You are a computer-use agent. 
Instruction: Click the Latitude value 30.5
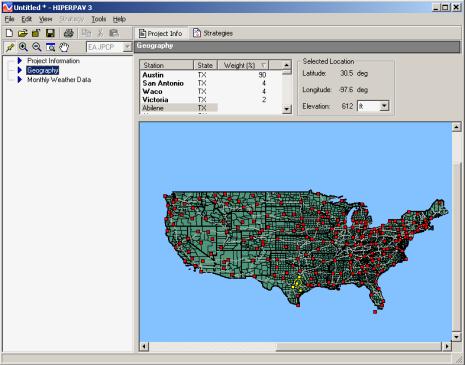(347, 73)
